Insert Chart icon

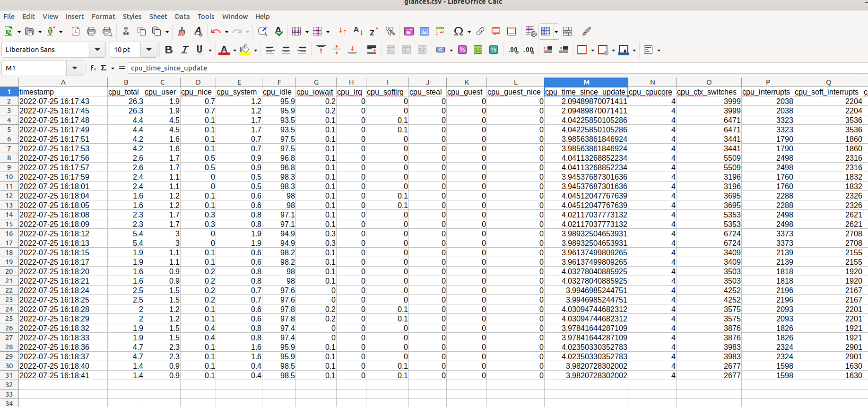pos(425,32)
